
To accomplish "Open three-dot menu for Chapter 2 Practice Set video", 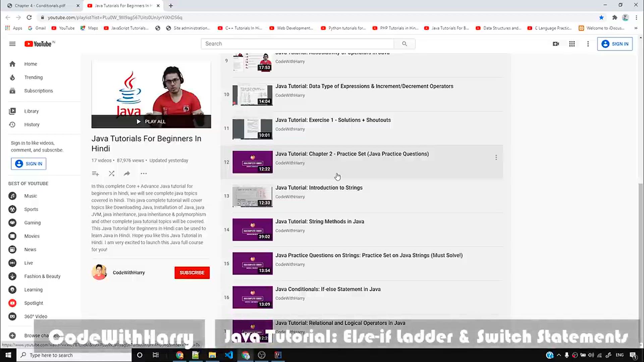I will pos(496,158).
